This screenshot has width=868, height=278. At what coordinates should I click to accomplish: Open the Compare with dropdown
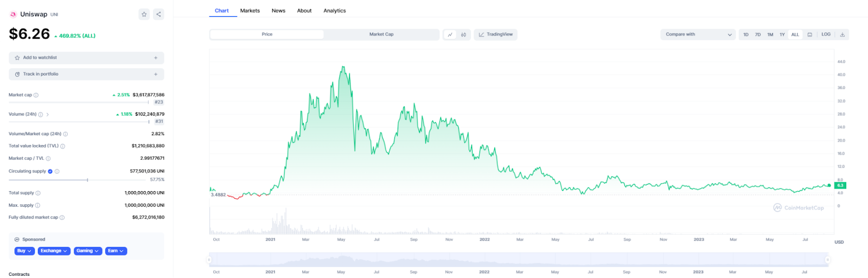tap(698, 34)
